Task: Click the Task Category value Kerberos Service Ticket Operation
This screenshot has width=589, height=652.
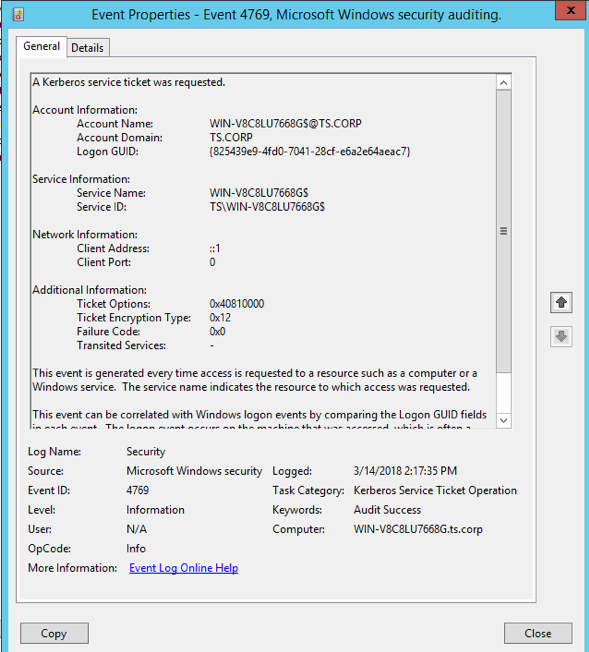Action: pyautogui.click(x=436, y=490)
